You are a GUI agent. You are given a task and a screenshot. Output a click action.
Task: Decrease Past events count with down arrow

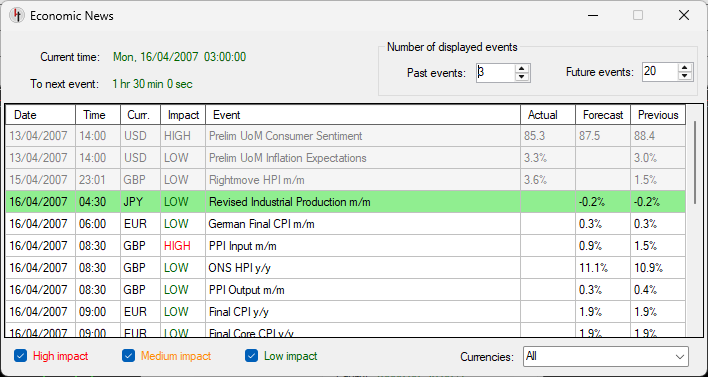522,77
